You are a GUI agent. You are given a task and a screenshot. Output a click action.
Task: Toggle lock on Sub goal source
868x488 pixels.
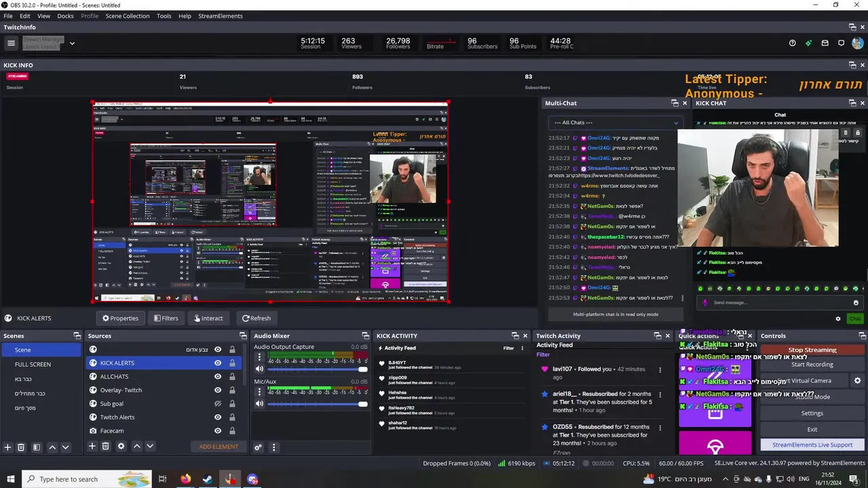pos(232,403)
